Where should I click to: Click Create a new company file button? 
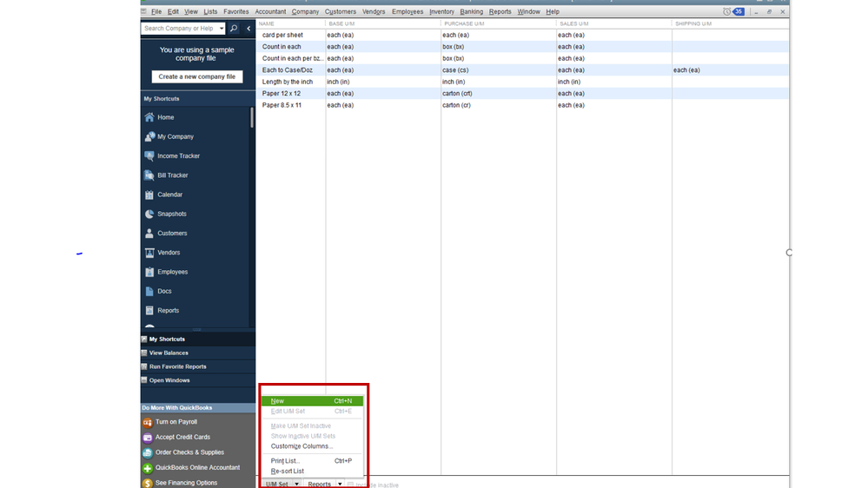pos(197,77)
